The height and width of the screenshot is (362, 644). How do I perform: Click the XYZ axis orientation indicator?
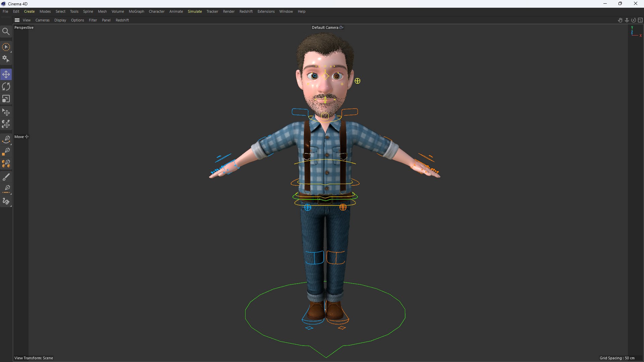636,31
